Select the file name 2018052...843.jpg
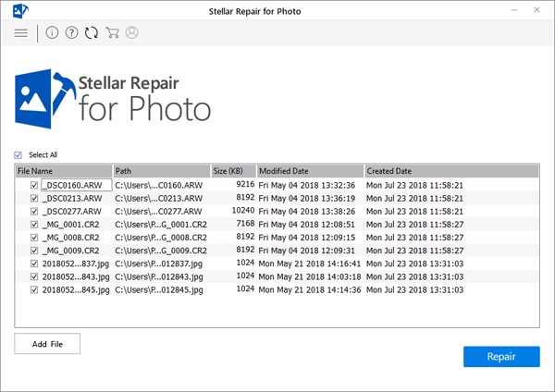555x392 pixels. click(76, 276)
